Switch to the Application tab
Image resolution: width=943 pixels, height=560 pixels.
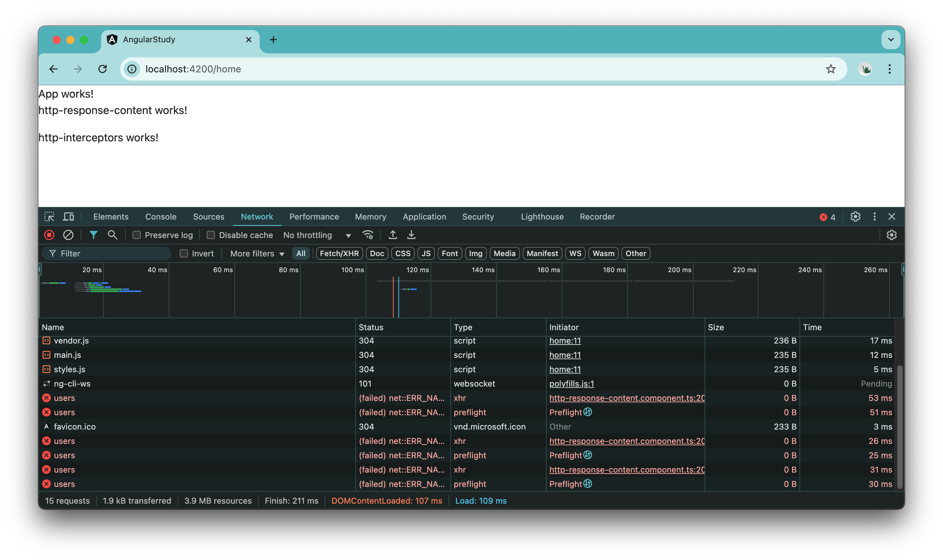pyautogui.click(x=424, y=216)
